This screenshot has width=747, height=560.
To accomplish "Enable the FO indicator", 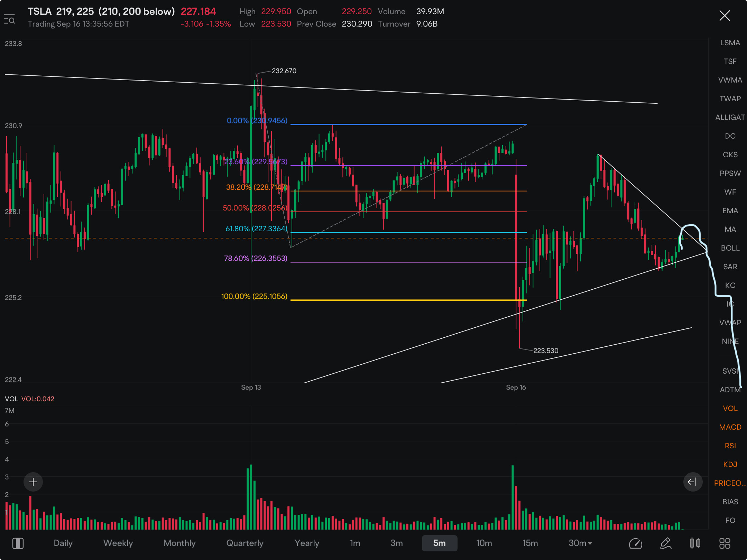I will coord(730,521).
